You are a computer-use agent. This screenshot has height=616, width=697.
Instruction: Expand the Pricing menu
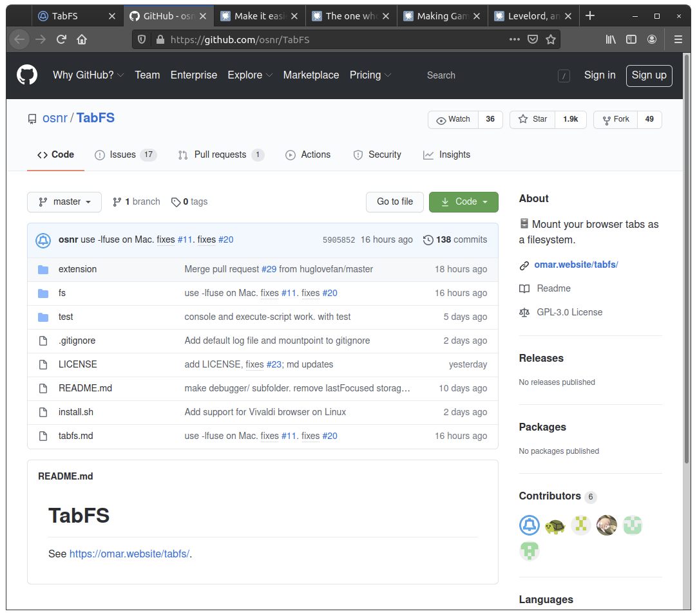pos(370,75)
